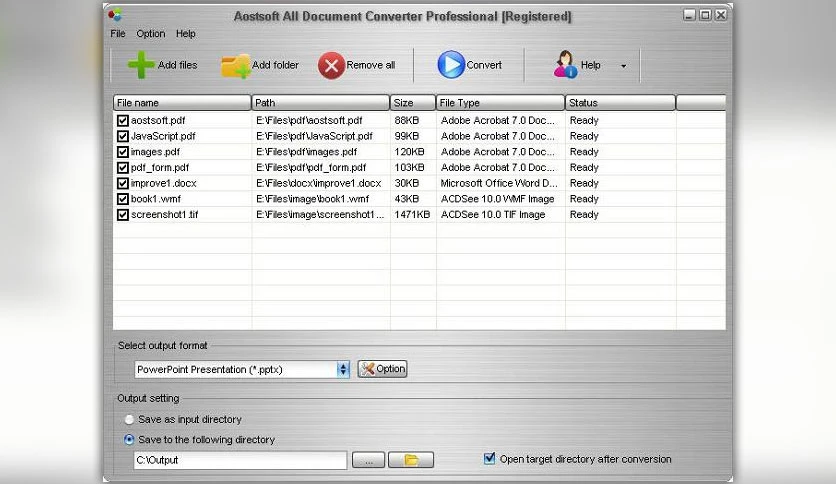
Task: Open the File menu
Action: click(x=118, y=34)
